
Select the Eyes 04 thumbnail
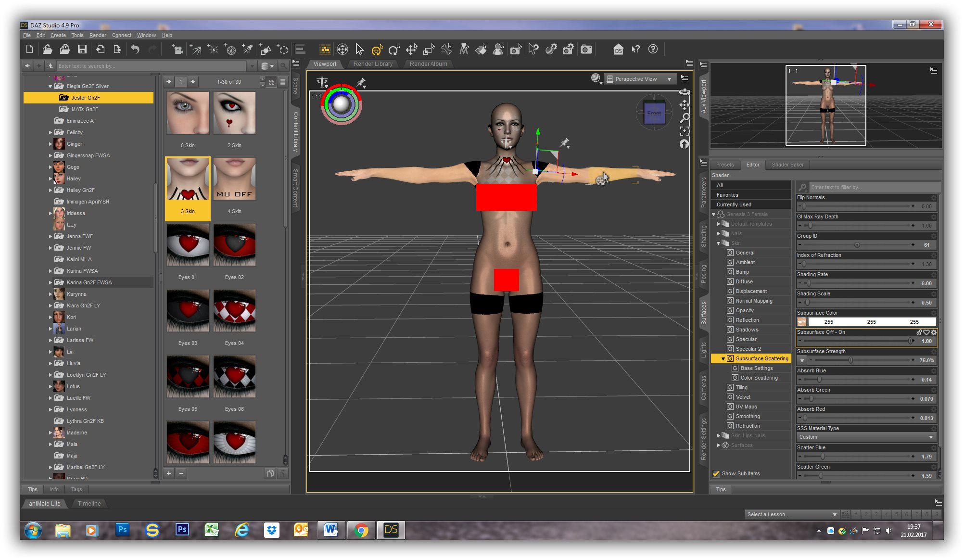pos(234,311)
